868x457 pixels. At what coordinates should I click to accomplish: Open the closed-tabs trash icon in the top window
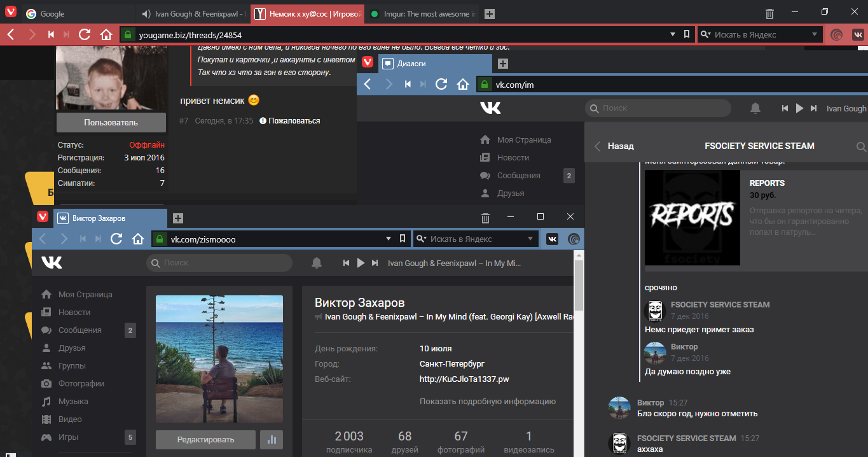pyautogui.click(x=769, y=14)
